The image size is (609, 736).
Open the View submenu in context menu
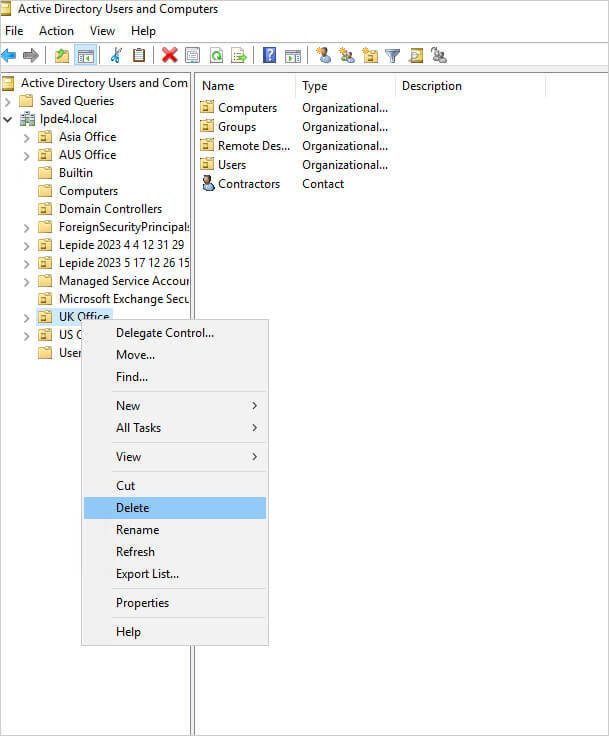(175, 457)
